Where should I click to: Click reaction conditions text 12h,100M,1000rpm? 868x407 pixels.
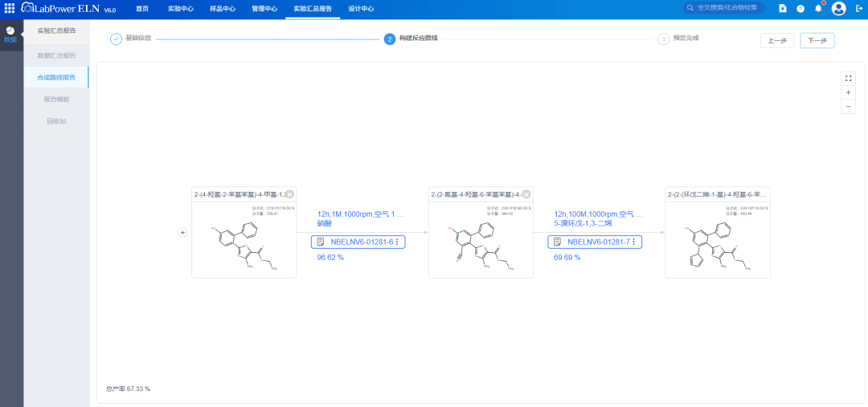coord(599,214)
